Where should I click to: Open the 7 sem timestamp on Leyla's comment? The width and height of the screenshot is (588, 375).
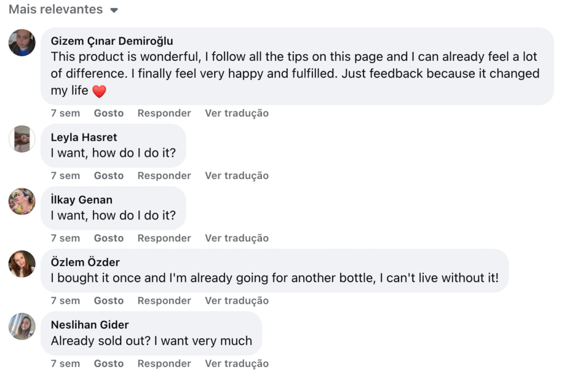click(x=65, y=176)
